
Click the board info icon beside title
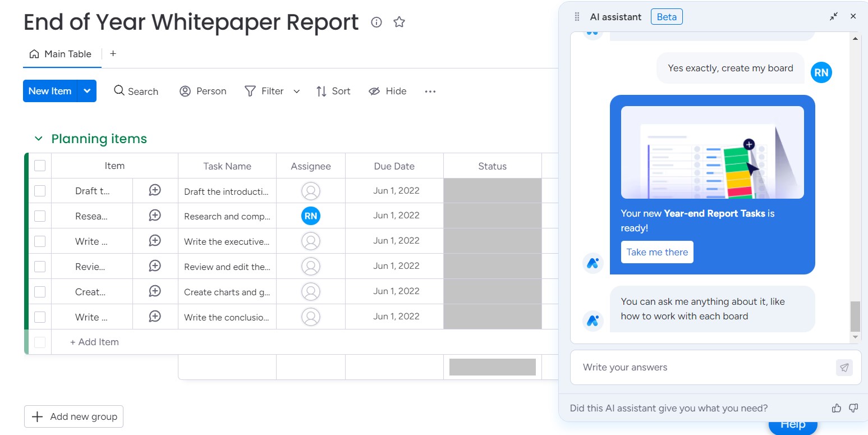click(376, 22)
